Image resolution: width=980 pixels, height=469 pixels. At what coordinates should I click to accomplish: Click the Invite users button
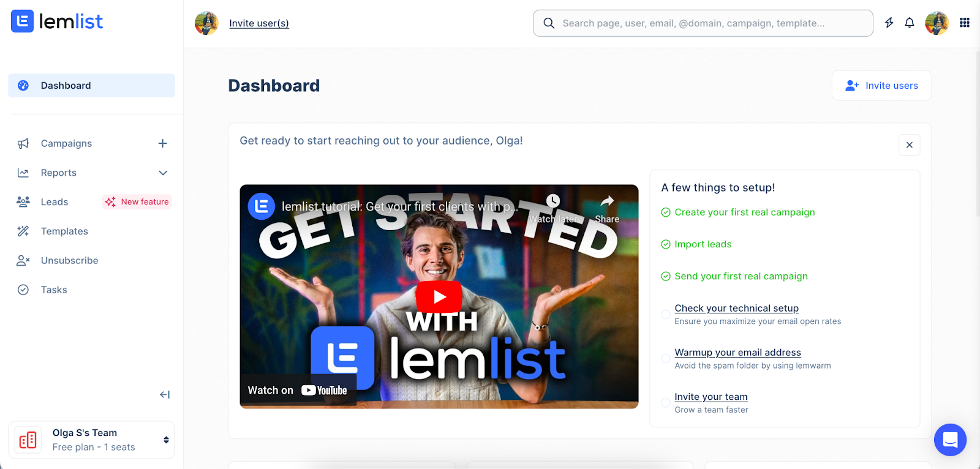pos(881,85)
